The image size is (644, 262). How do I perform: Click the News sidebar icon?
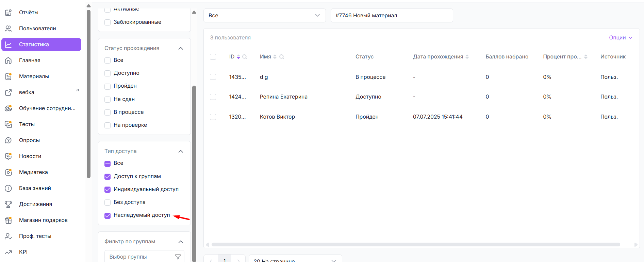(x=9, y=156)
